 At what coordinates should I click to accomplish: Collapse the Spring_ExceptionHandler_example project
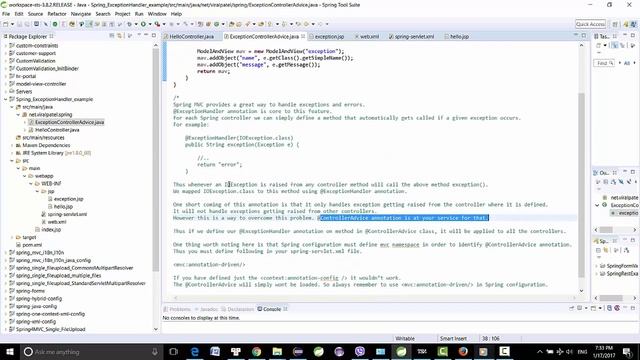click(6, 99)
